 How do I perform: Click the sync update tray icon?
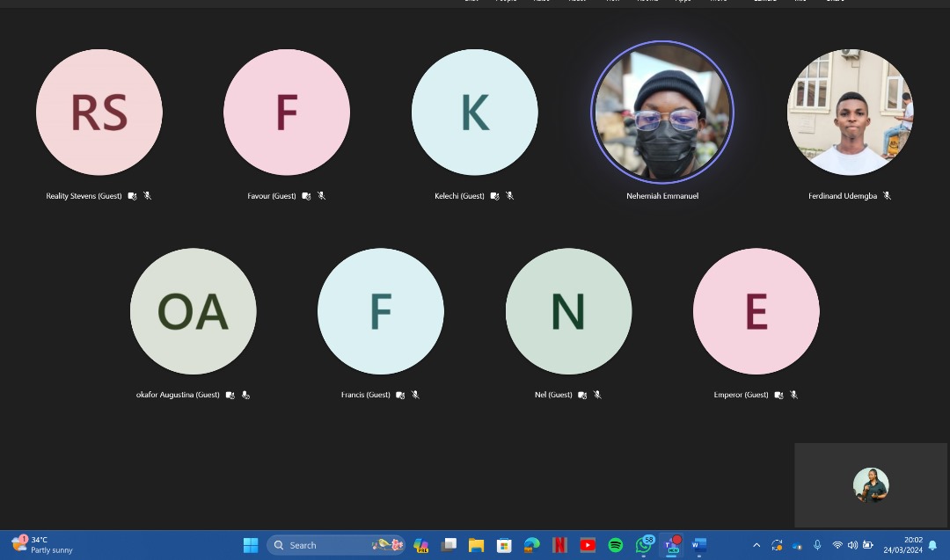pyautogui.click(x=777, y=545)
